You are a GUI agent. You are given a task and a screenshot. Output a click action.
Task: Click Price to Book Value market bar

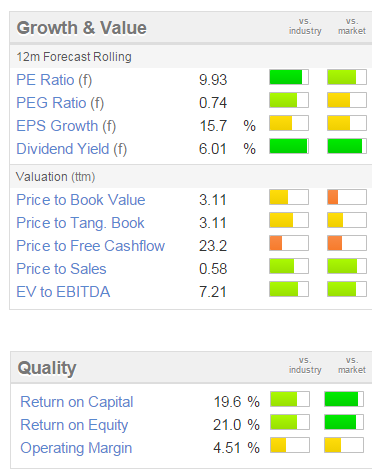pos(347,197)
